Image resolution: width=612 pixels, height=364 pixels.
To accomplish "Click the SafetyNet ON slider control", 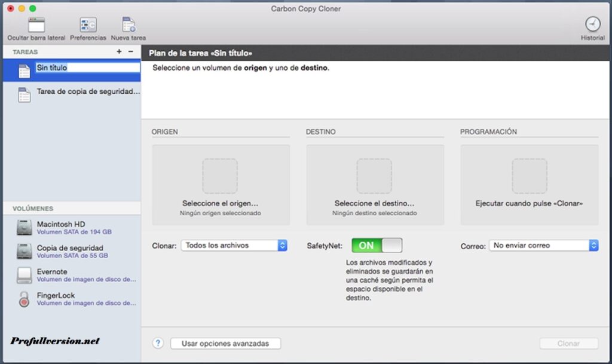I will pyautogui.click(x=377, y=244).
